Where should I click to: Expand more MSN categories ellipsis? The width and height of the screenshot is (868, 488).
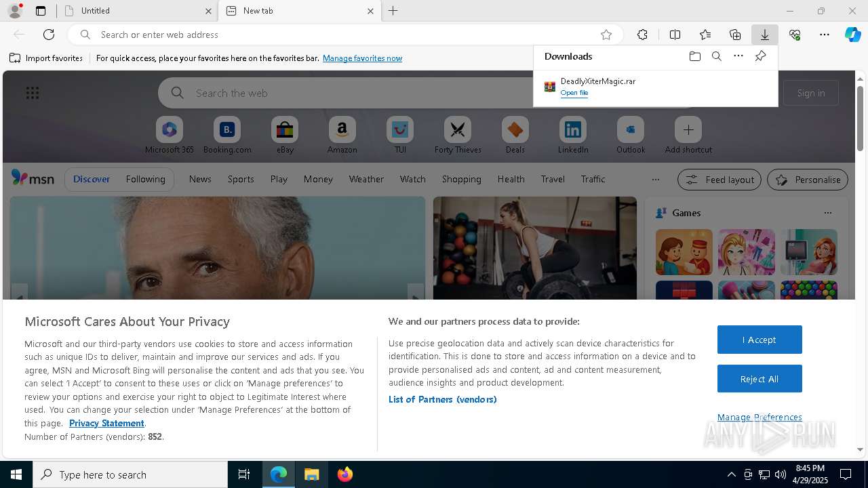point(655,180)
